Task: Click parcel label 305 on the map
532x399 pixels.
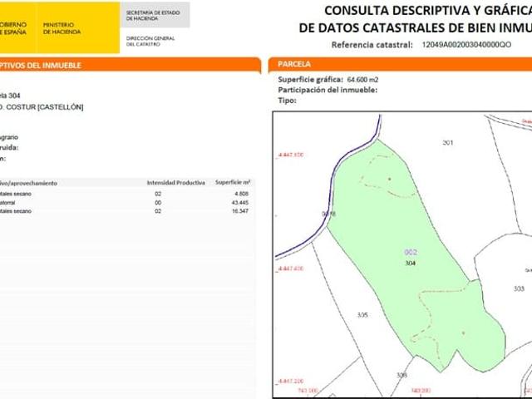Action: coord(362,315)
